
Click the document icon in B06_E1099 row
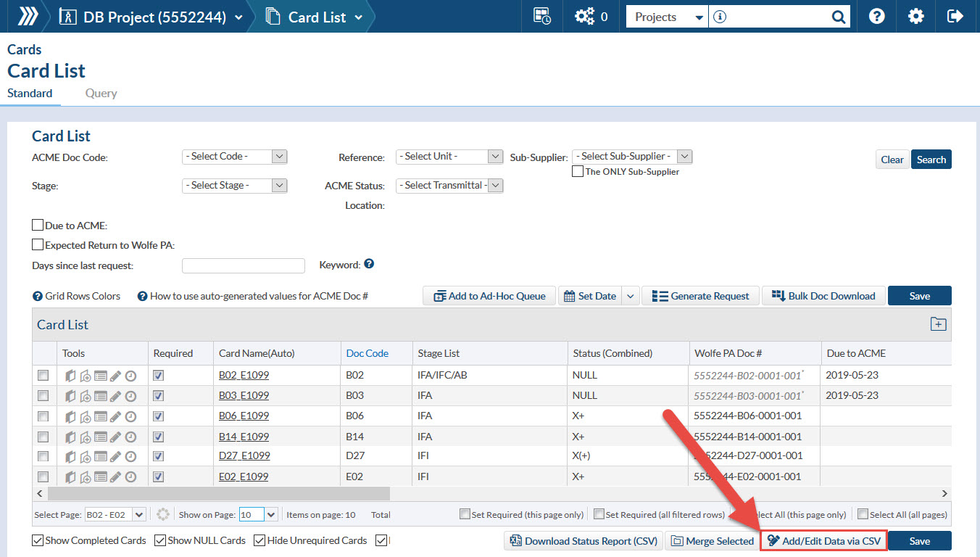point(71,416)
